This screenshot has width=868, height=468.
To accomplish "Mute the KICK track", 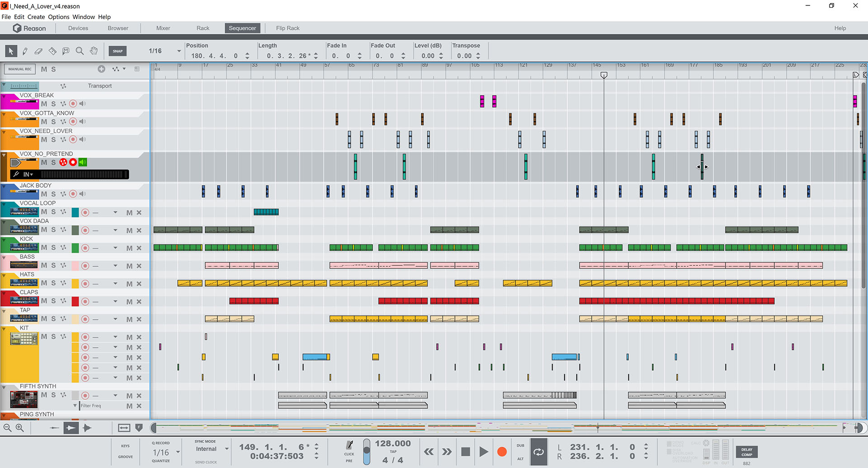I will coord(44,247).
